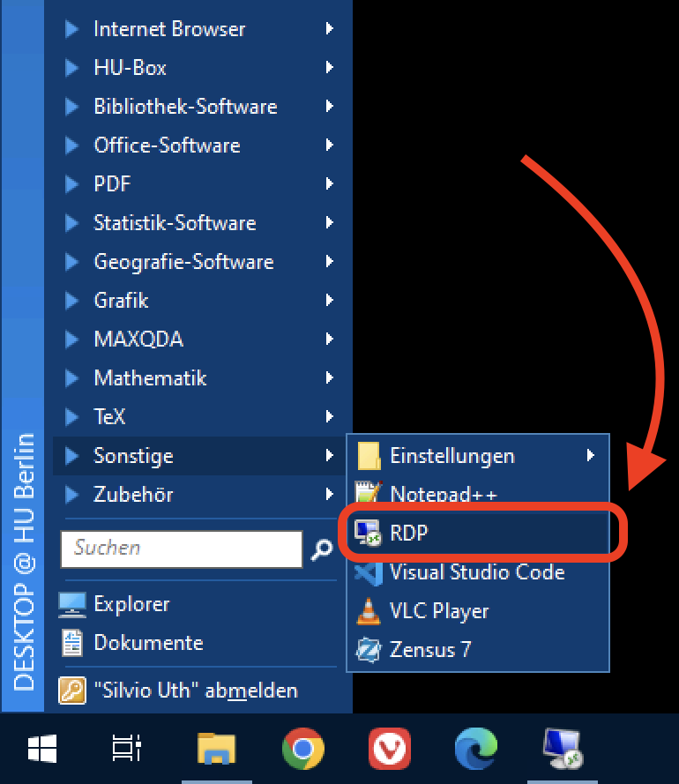Open the Grafik menu entry
The image size is (679, 784).
coord(199,300)
